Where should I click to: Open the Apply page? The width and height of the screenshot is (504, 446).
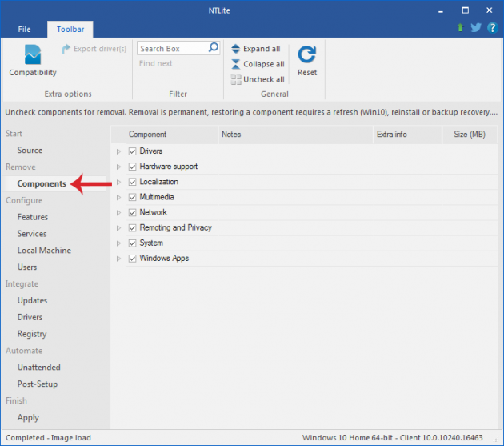(28, 418)
